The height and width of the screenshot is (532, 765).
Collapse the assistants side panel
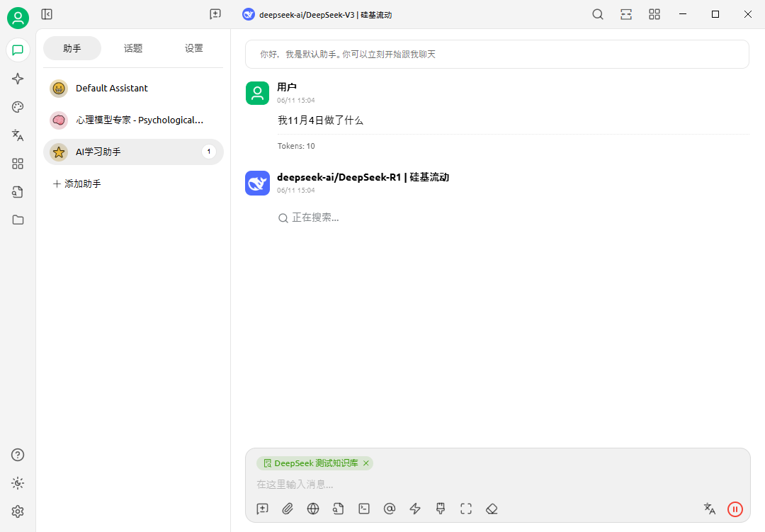click(x=47, y=14)
